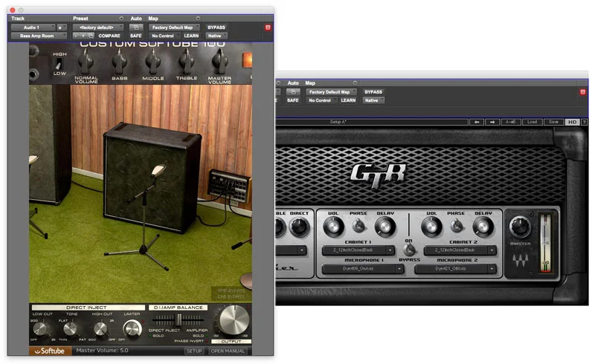Toggle automation SAFE in Softube window
The image size is (595, 364).
click(x=136, y=36)
